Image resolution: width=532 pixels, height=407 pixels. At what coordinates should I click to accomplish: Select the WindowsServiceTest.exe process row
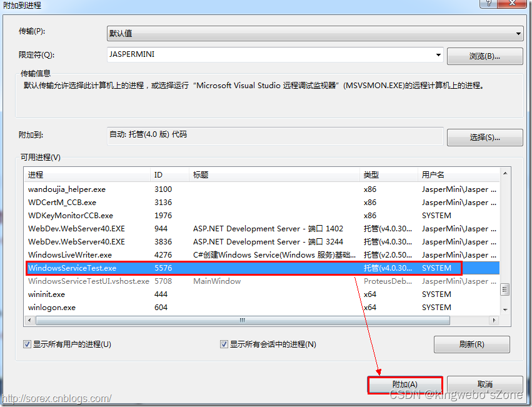(188, 268)
